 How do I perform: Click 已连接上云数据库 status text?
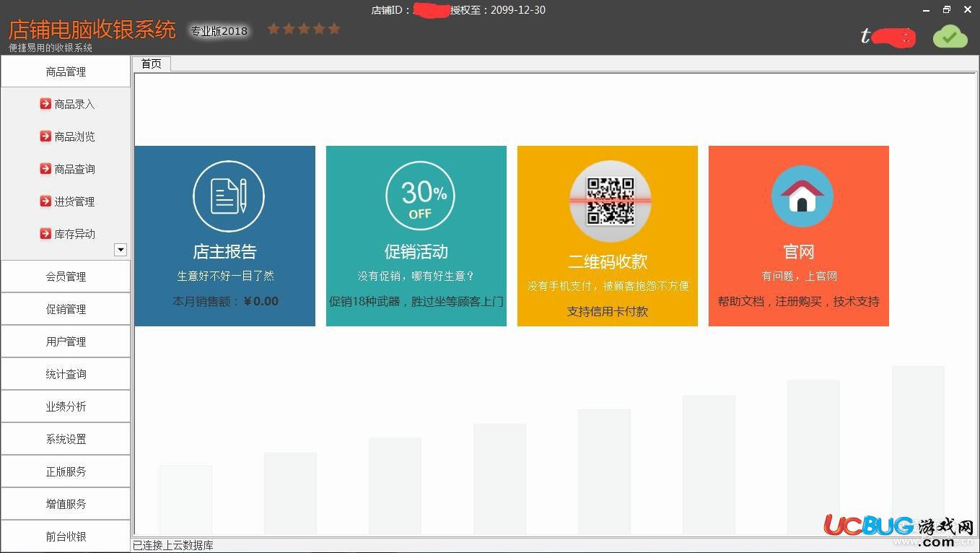[x=173, y=545]
